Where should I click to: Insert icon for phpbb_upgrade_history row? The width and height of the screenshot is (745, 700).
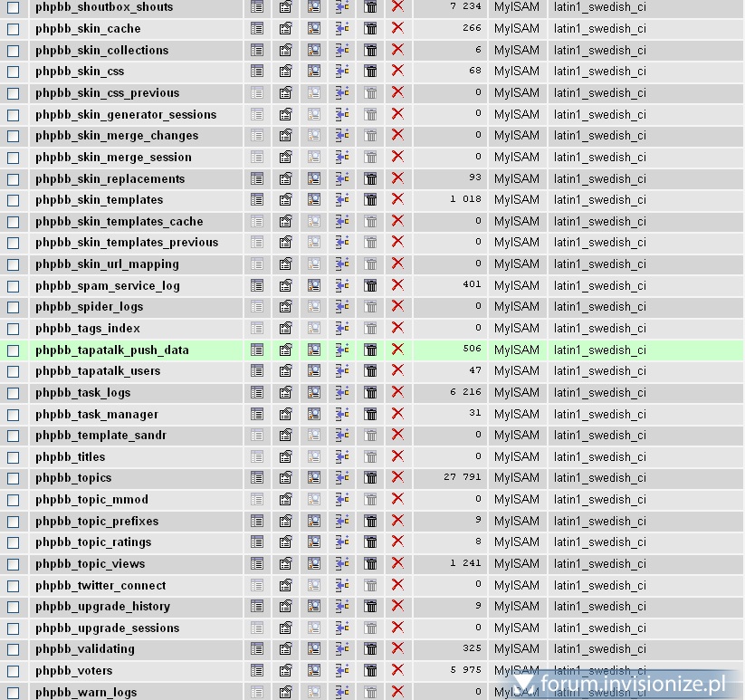342,607
